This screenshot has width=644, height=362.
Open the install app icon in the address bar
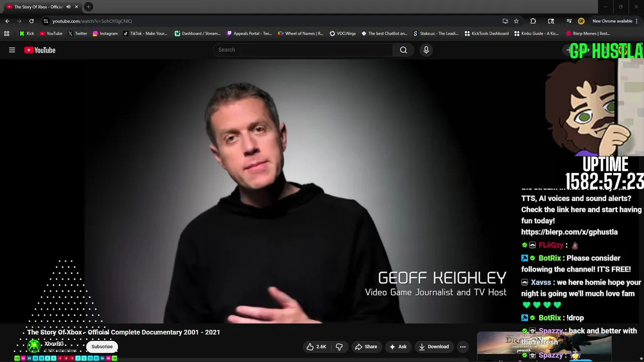click(x=505, y=21)
